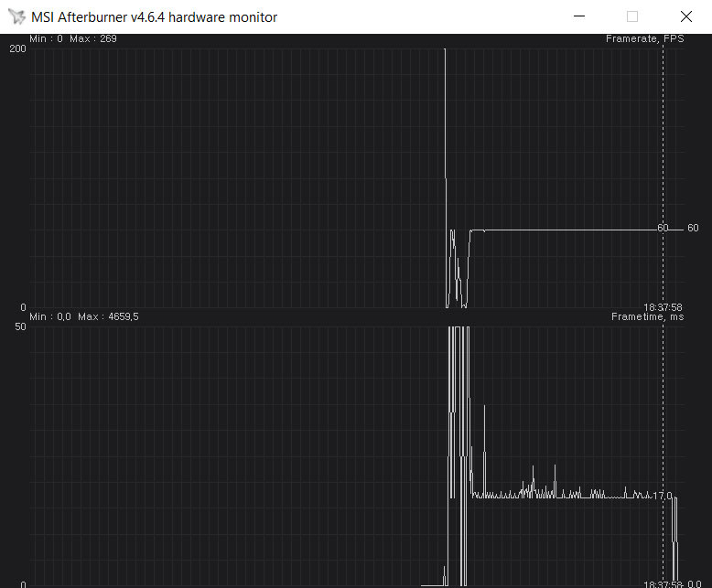Click the 50 axis label on frametime graph
The width and height of the screenshot is (712, 588).
(20, 326)
